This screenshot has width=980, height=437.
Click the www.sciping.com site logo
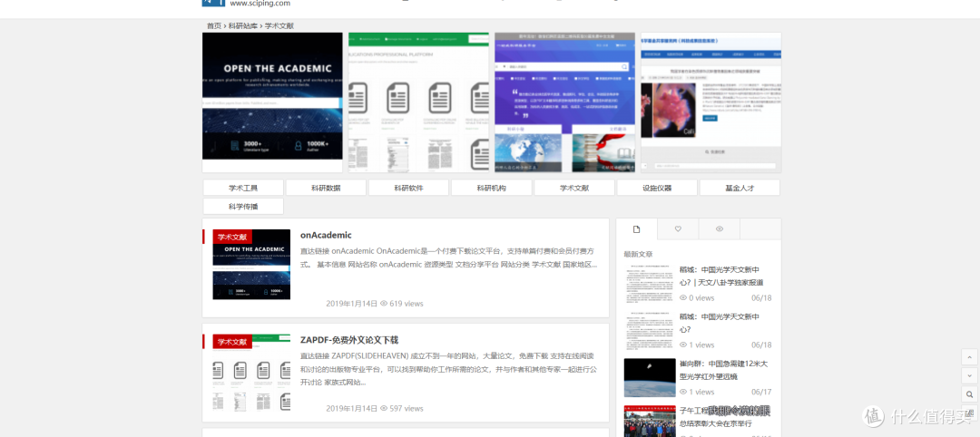coord(246,3)
